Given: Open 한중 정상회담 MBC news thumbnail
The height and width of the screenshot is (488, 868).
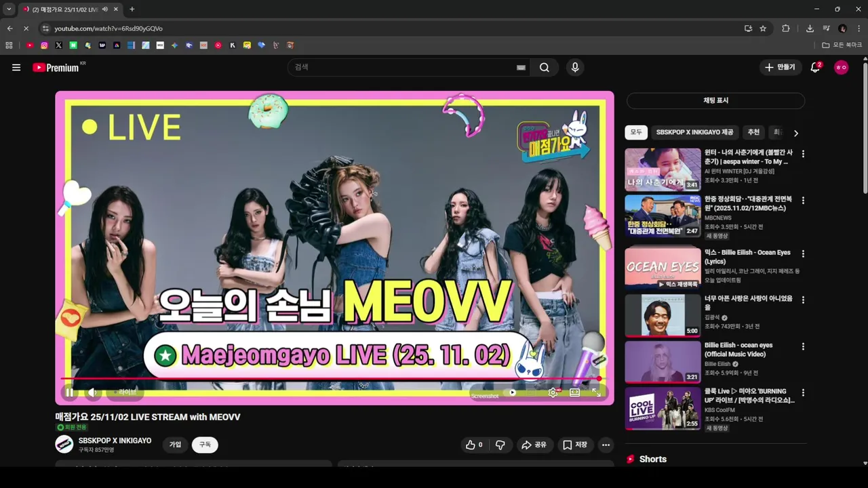Looking at the screenshot, I should (663, 216).
